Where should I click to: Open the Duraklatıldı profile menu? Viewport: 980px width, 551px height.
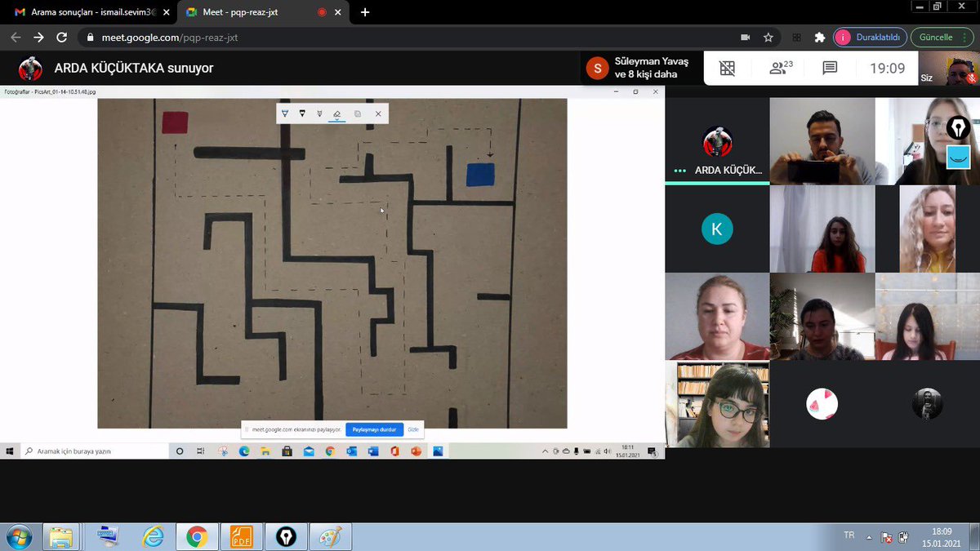pyautogui.click(x=870, y=37)
